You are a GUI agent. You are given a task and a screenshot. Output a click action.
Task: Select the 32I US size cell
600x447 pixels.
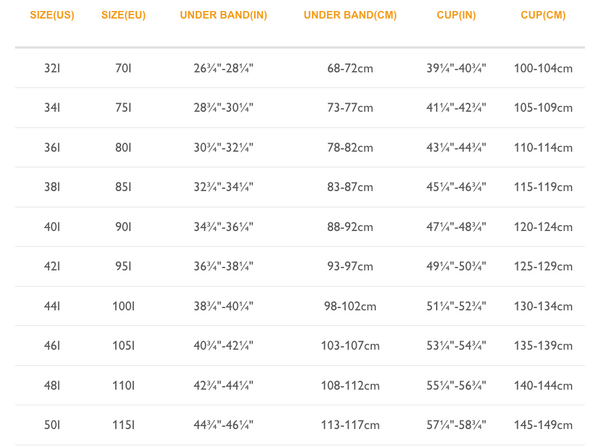click(x=52, y=68)
